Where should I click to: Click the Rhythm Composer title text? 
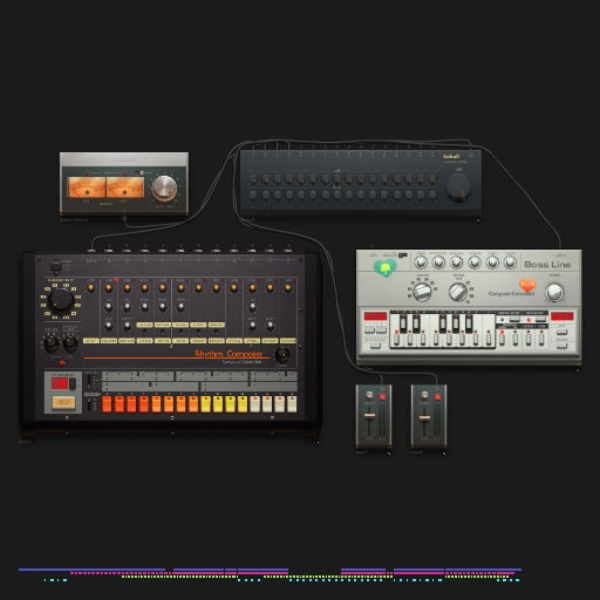pyautogui.click(x=228, y=354)
